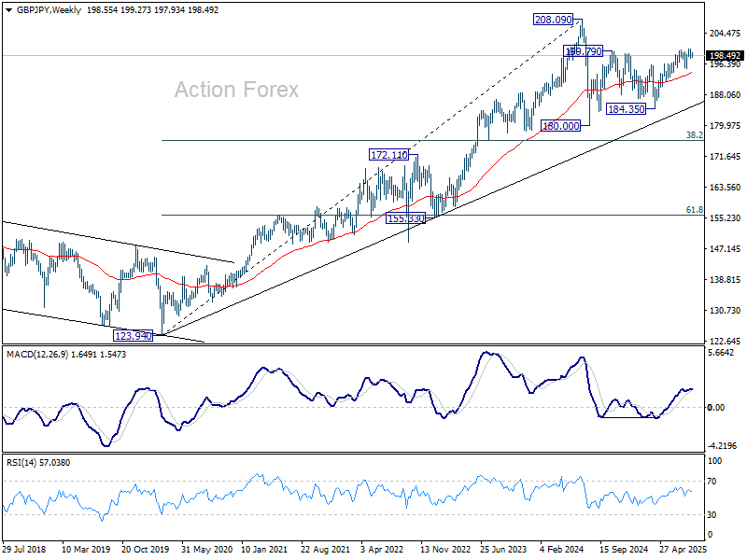Click the 61.8 Fibonacci level label
This screenshot has height=560, width=747.
(694, 210)
